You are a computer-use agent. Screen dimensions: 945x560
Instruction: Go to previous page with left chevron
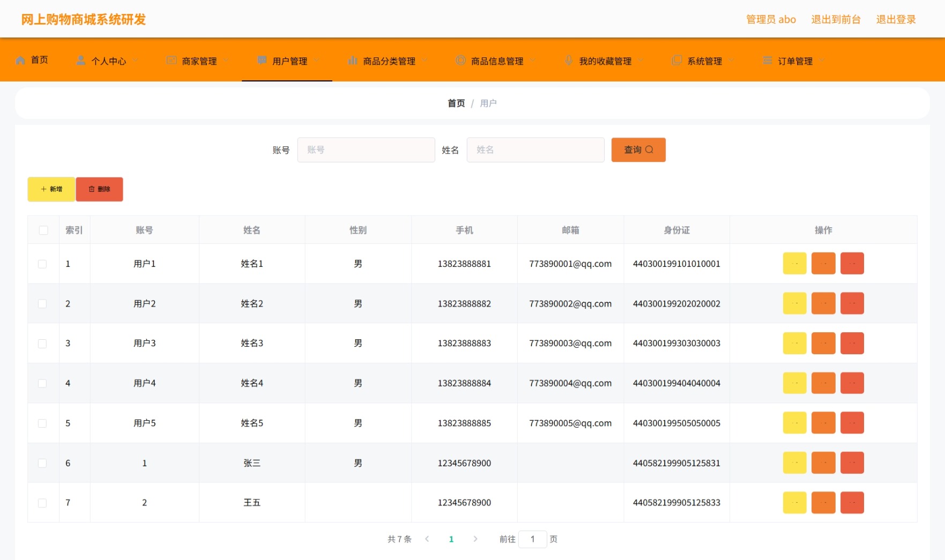427,539
